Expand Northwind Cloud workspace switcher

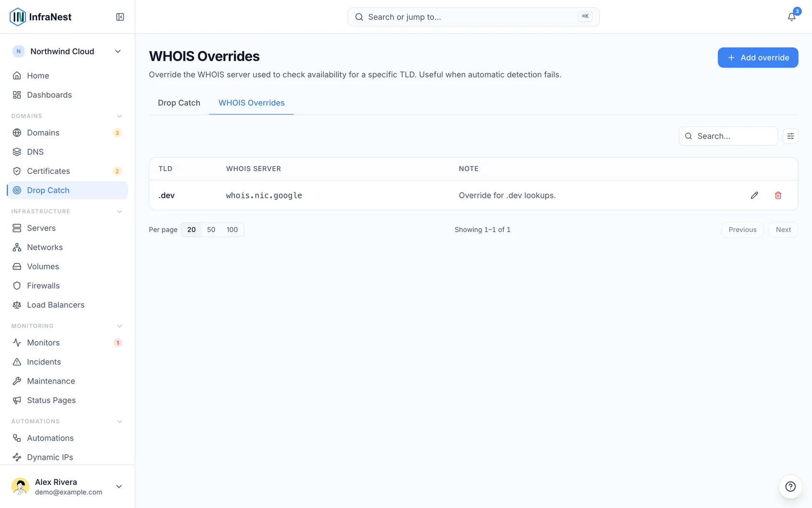point(67,52)
